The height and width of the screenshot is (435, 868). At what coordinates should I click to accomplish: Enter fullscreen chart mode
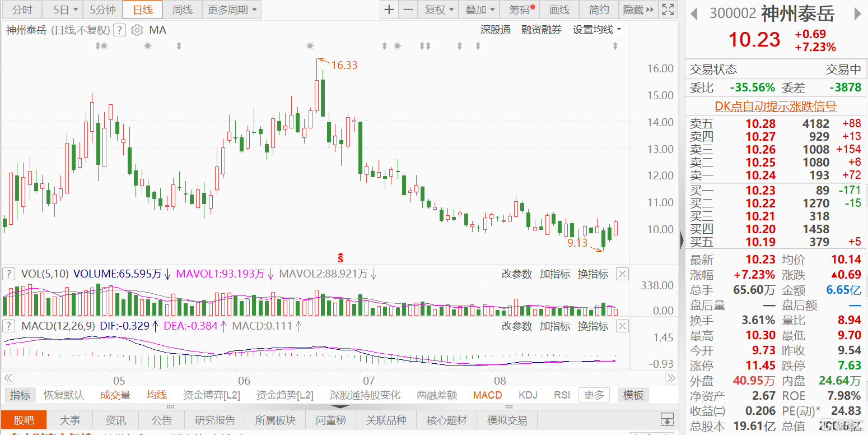(668, 10)
